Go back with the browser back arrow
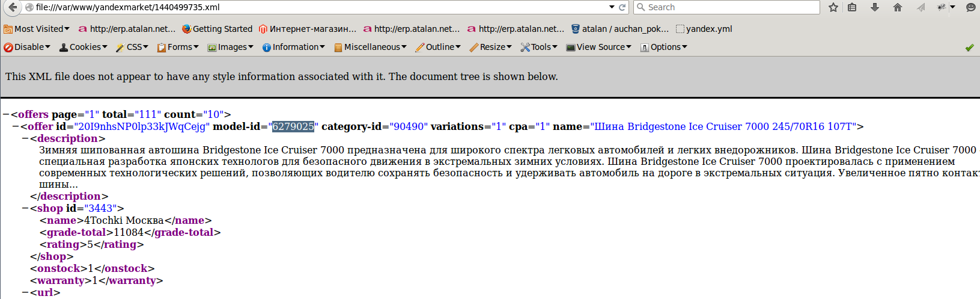980x299 pixels. pos(12,7)
